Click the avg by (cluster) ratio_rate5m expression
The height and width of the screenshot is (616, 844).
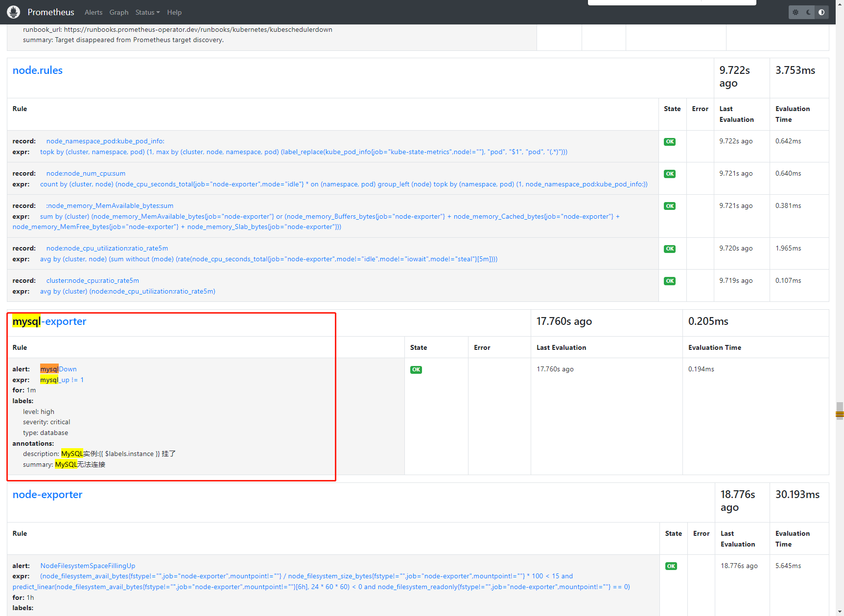[x=128, y=292]
